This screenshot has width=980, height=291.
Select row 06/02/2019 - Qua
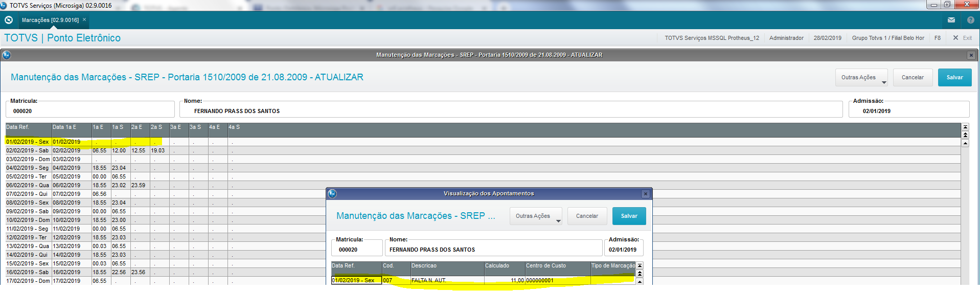coord(483,185)
